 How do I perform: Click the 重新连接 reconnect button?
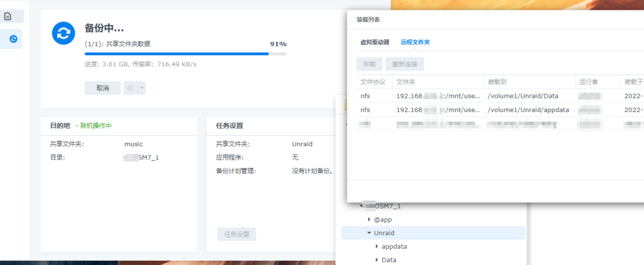[404, 64]
